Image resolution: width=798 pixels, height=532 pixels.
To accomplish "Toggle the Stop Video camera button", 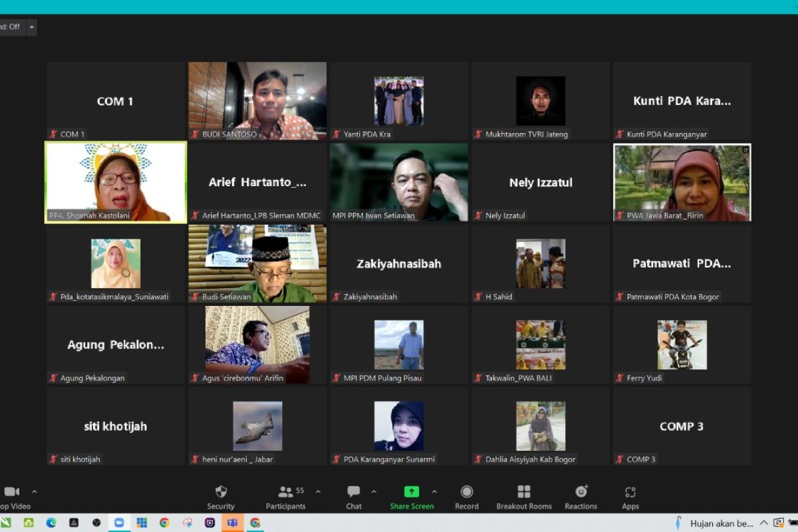I will pyautogui.click(x=12, y=496).
